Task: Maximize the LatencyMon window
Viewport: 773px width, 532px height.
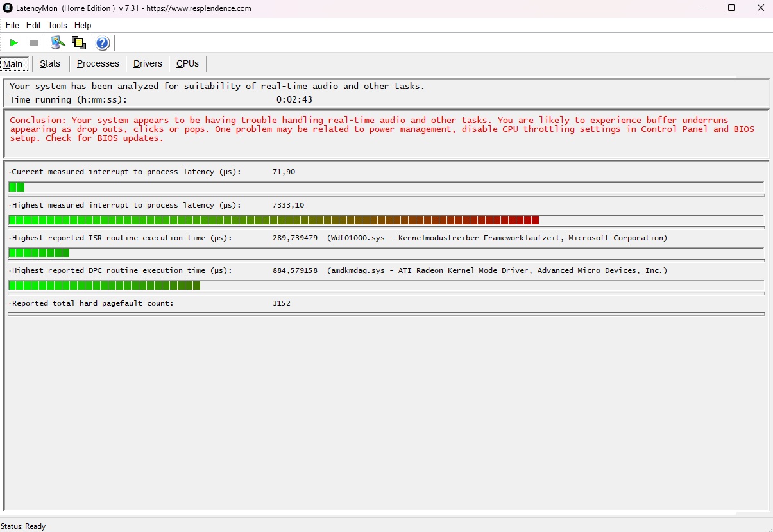Action: pyautogui.click(x=731, y=8)
